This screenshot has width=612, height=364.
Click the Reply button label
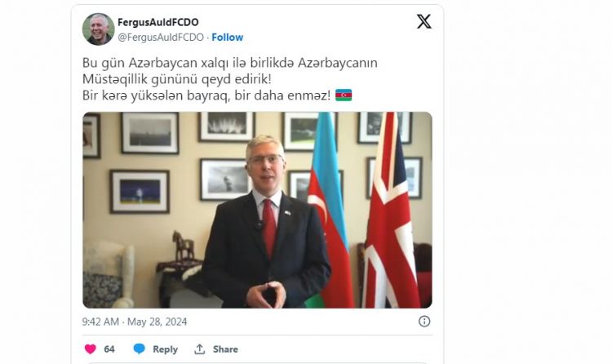(x=165, y=349)
